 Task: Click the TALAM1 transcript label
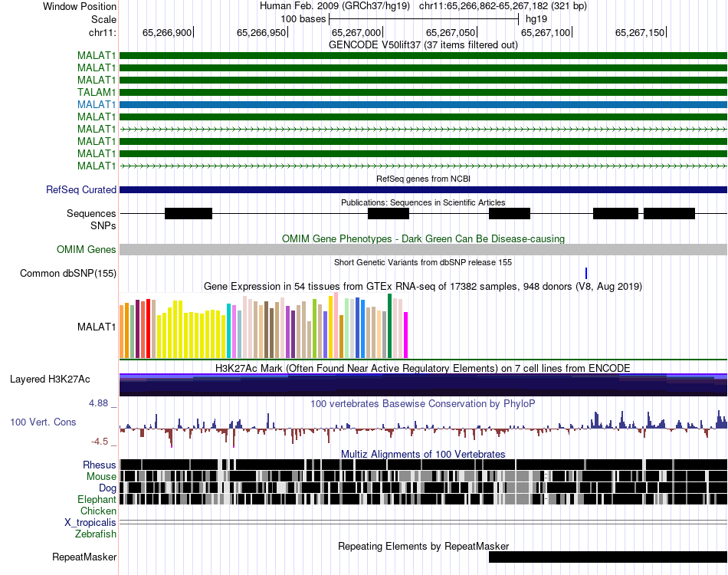click(x=97, y=92)
